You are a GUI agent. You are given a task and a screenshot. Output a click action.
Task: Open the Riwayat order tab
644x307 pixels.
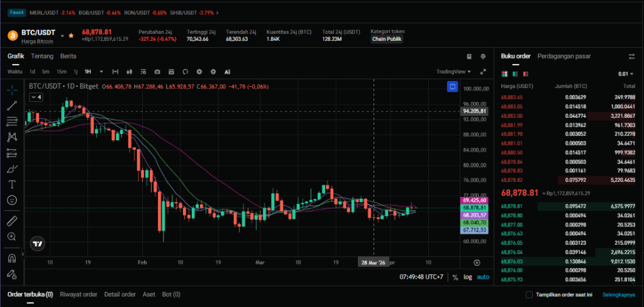(79, 294)
